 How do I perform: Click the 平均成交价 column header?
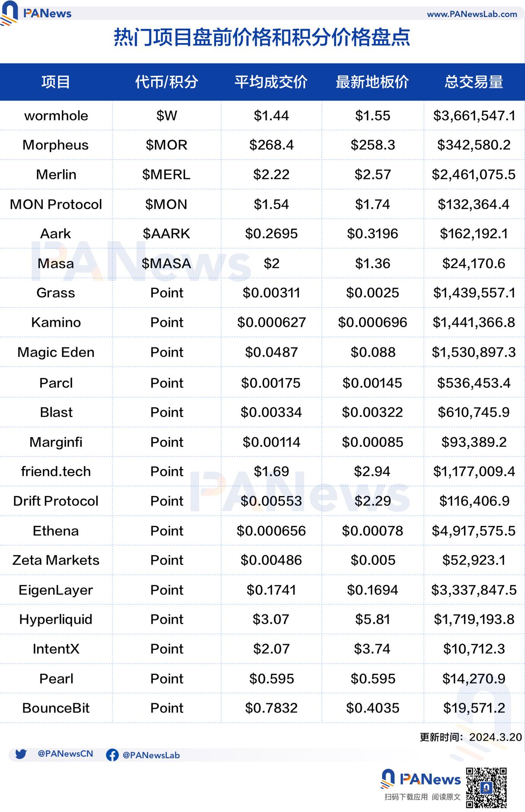(271, 82)
